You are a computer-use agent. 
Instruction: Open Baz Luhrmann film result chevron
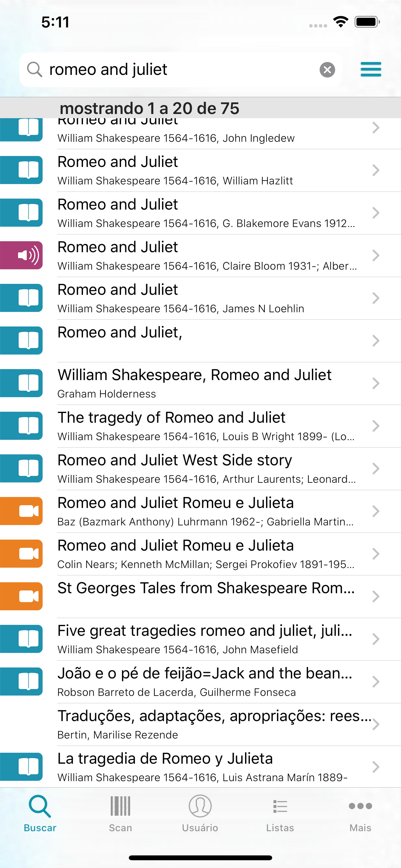point(376,511)
